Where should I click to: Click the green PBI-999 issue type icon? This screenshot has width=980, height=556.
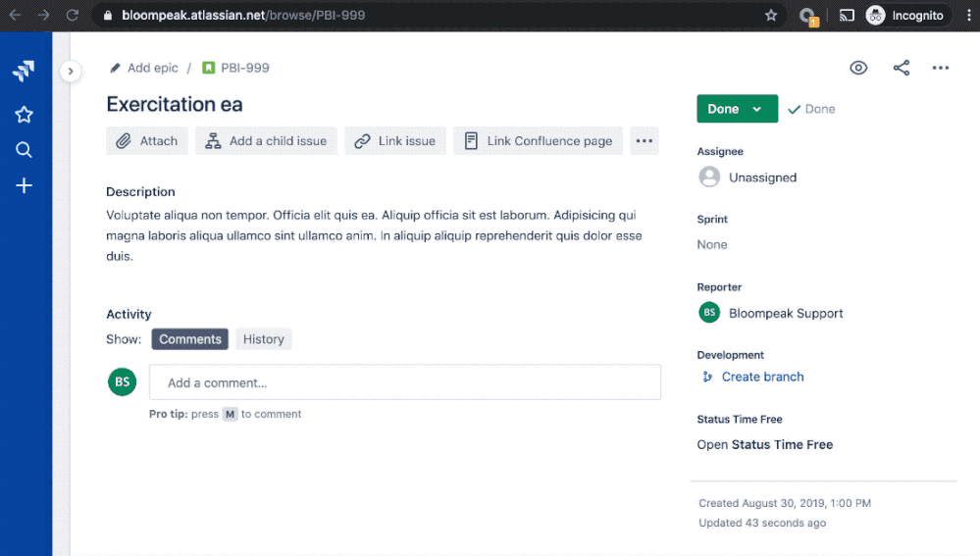click(x=209, y=68)
